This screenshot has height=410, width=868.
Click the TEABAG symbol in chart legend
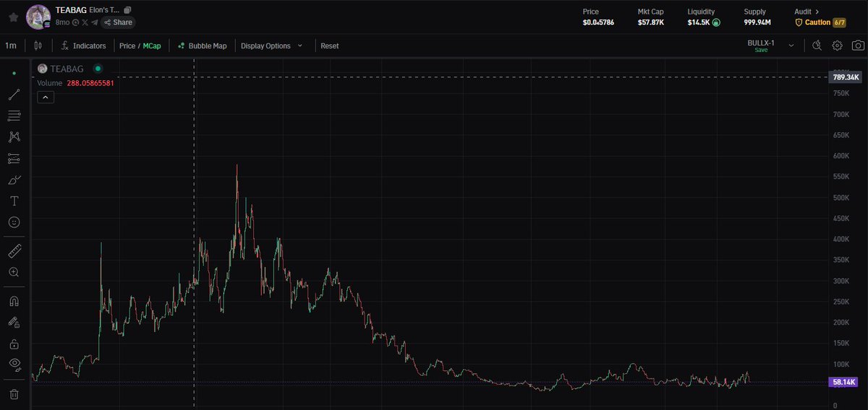tap(66, 69)
